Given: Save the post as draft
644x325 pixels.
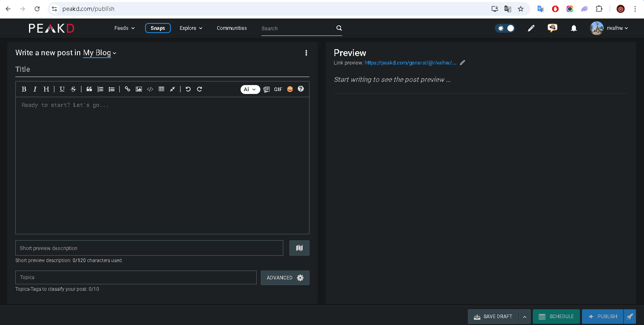Looking at the screenshot, I should point(493,317).
